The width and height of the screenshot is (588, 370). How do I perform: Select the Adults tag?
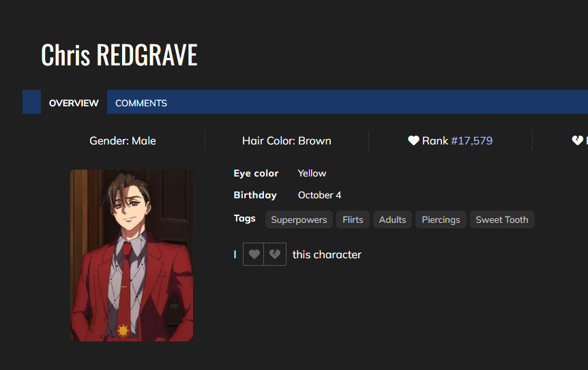[x=392, y=219]
